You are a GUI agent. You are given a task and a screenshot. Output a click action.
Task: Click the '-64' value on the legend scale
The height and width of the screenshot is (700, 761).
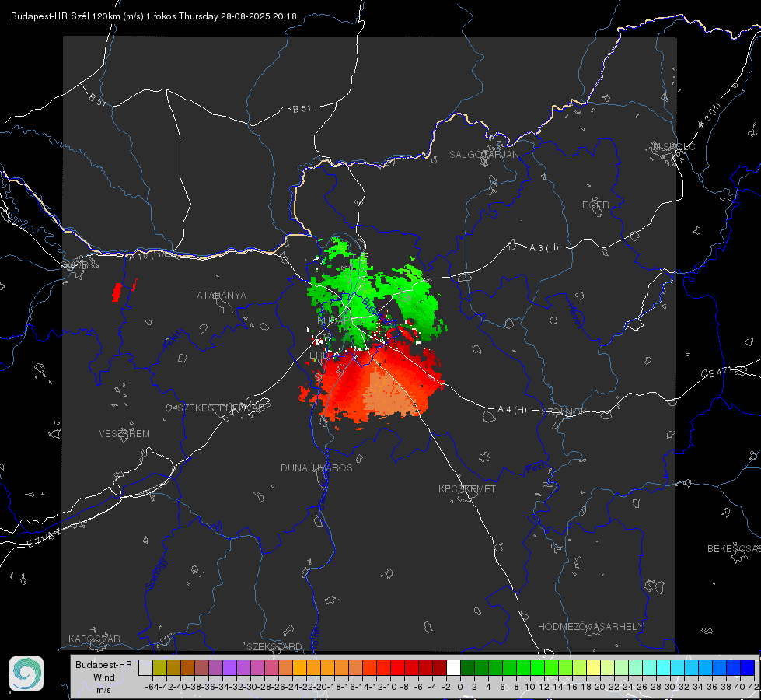coord(152,687)
